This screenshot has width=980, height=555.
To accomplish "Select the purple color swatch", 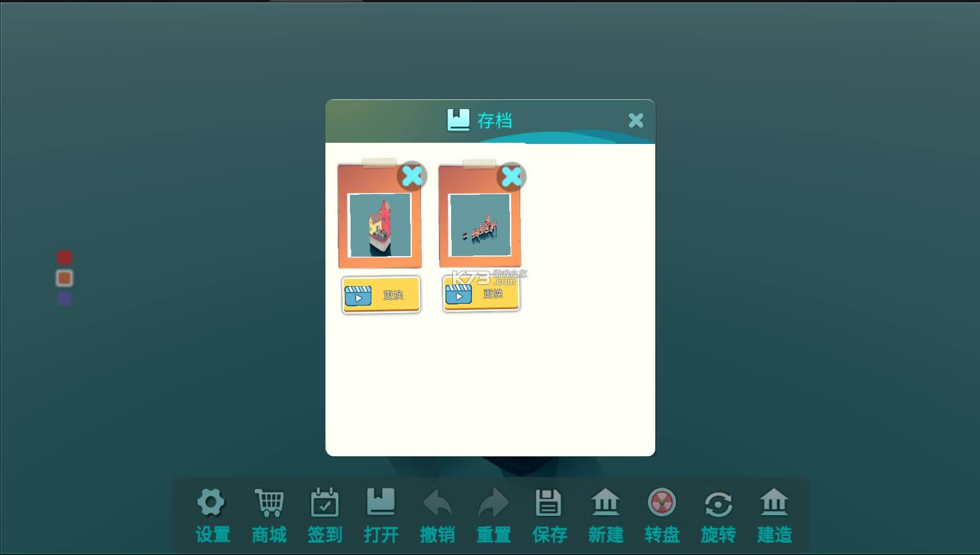I will click(x=64, y=299).
